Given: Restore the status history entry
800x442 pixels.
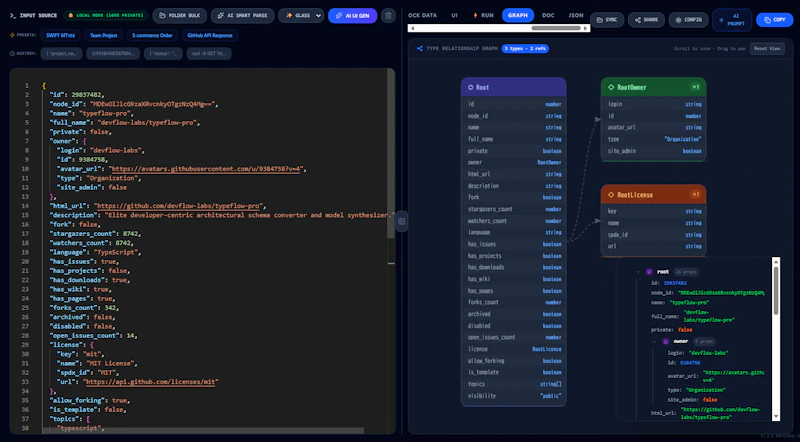Looking at the screenshot, I should 163,53.
